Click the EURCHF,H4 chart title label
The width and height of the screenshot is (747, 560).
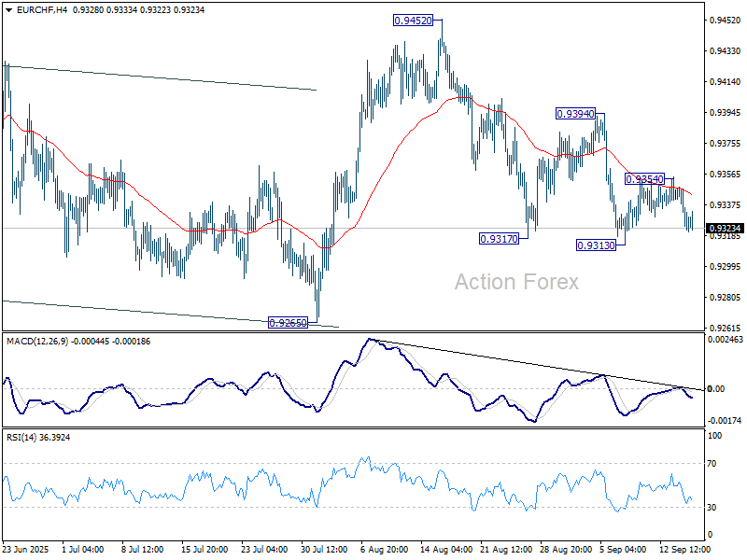(x=35, y=8)
